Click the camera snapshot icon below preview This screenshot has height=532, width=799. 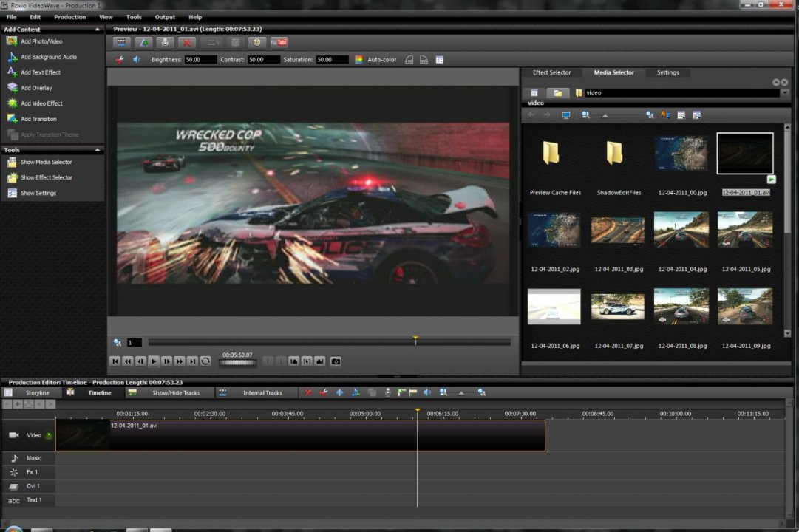[336, 361]
